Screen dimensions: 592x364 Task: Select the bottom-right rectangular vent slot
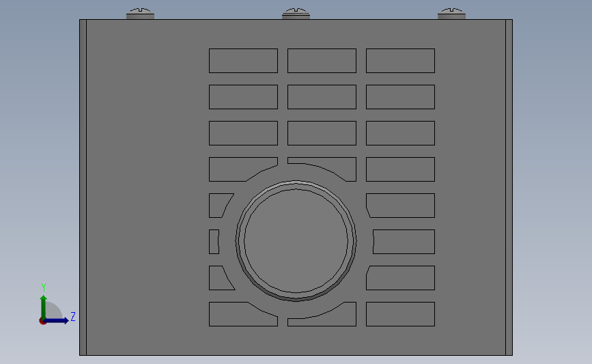coord(401,314)
